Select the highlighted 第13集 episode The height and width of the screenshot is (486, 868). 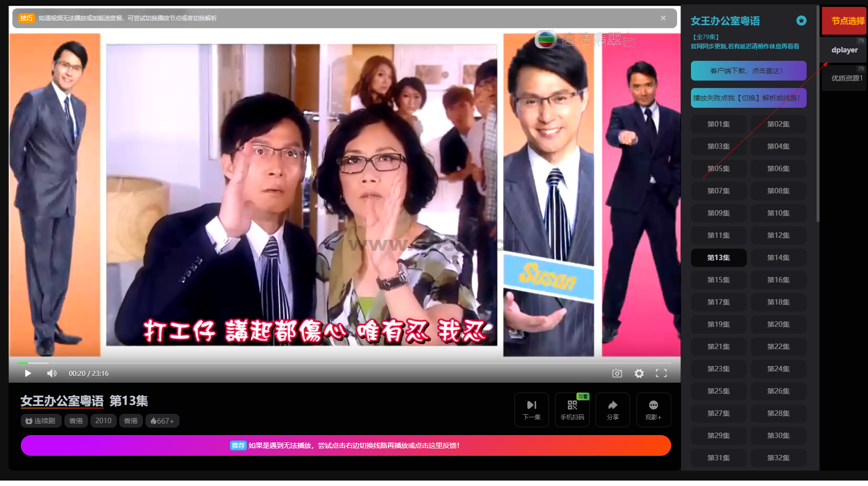(719, 258)
